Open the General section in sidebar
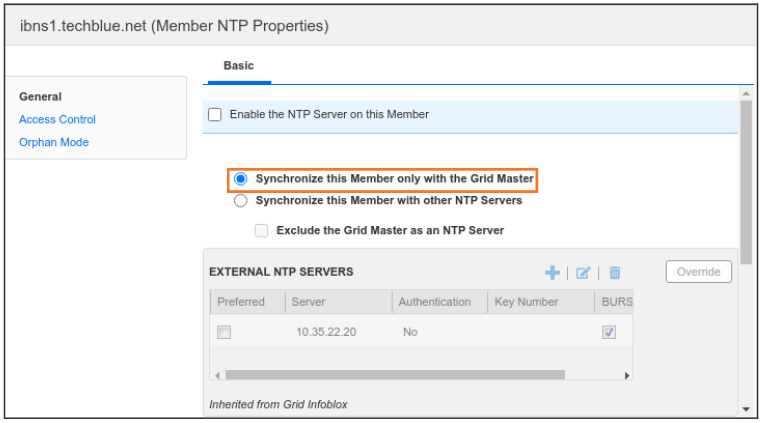The image size is (761, 423). pyautogui.click(x=40, y=97)
